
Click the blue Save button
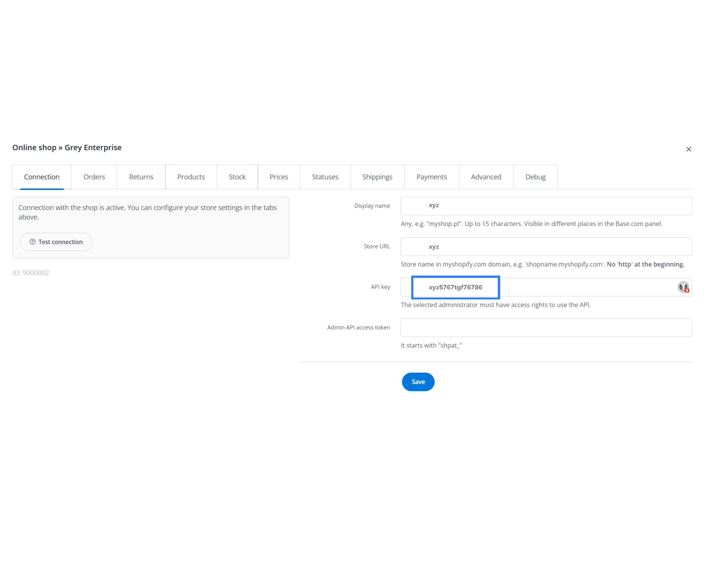(x=418, y=382)
